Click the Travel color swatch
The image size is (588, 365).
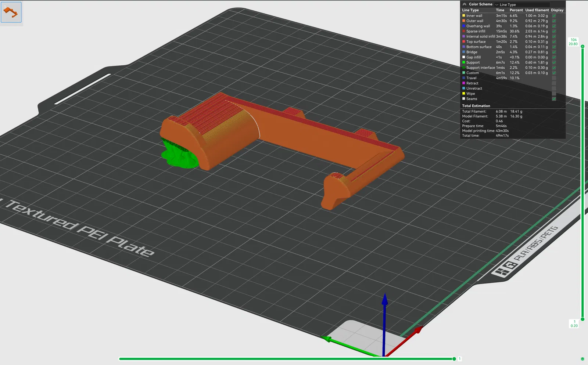(x=464, y=78)
